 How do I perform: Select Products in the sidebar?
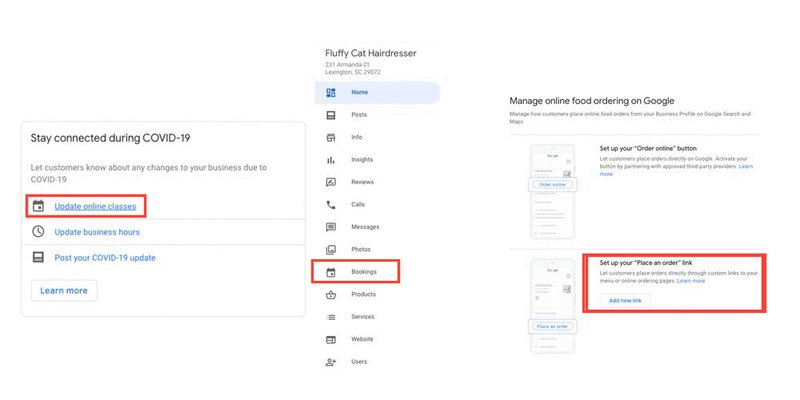[363, 294]
